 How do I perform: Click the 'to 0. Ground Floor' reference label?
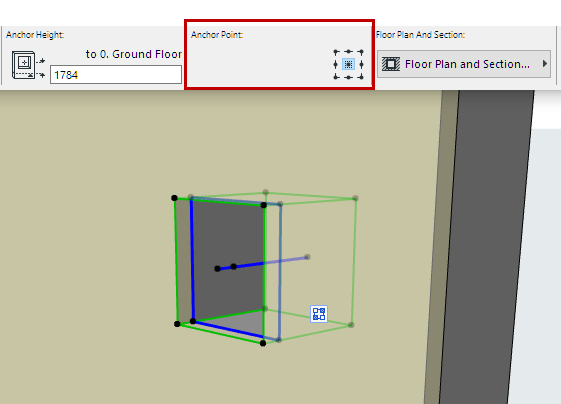[134, 54]
